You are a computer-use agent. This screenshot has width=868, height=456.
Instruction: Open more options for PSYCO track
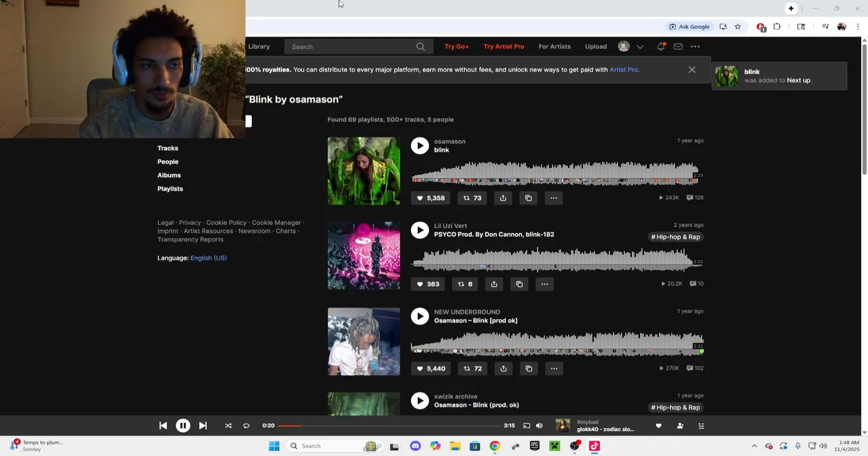tap(544, 284)
